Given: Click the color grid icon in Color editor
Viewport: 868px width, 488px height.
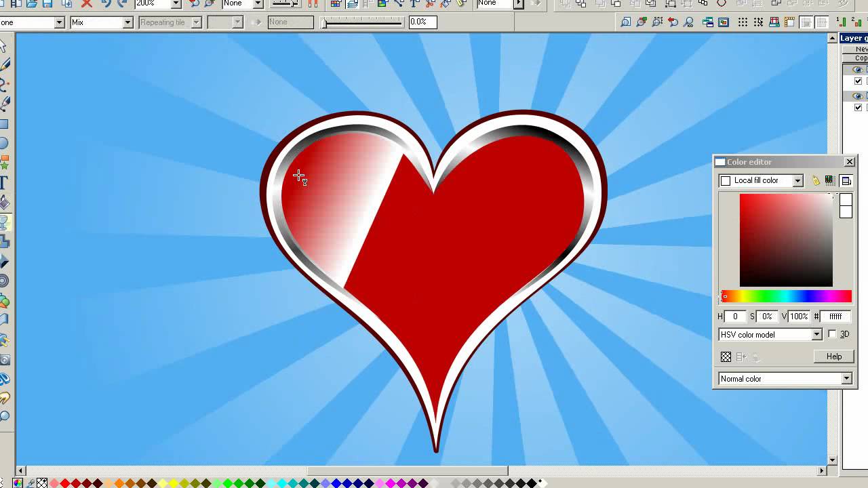Looking at the screenshot, I should (x=829, y=180).
